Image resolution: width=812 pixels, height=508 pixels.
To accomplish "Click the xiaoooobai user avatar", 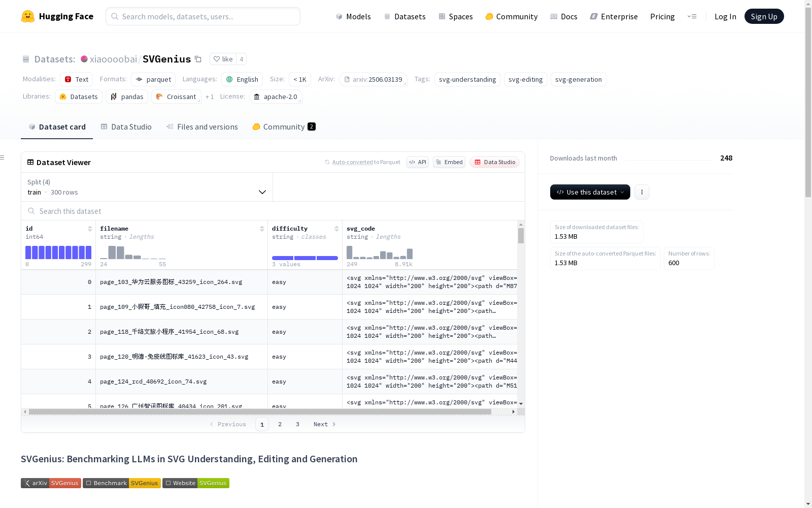I will click(84, 59).
